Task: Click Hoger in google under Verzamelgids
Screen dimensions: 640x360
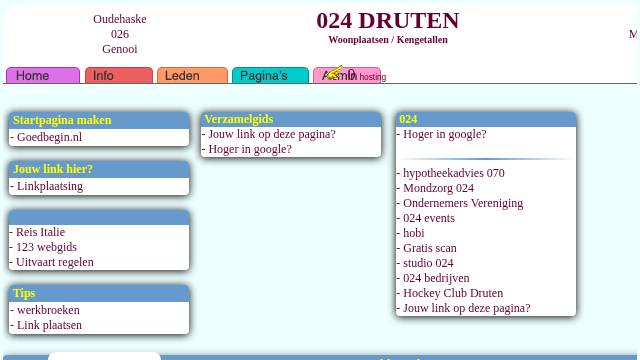Action: [x=250, y=149]
